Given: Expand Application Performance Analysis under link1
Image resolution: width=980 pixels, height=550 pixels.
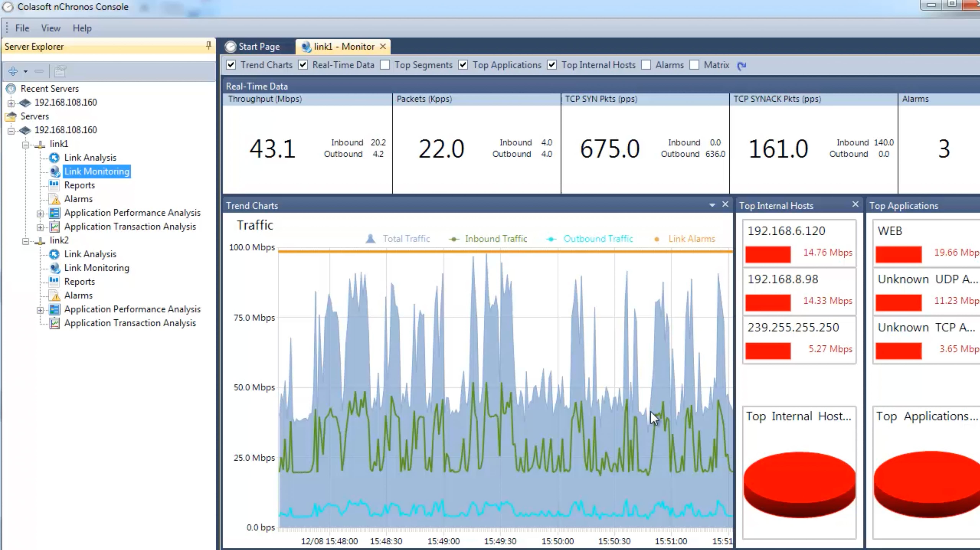Looking at the screenshot, I should tap(40, 214).
